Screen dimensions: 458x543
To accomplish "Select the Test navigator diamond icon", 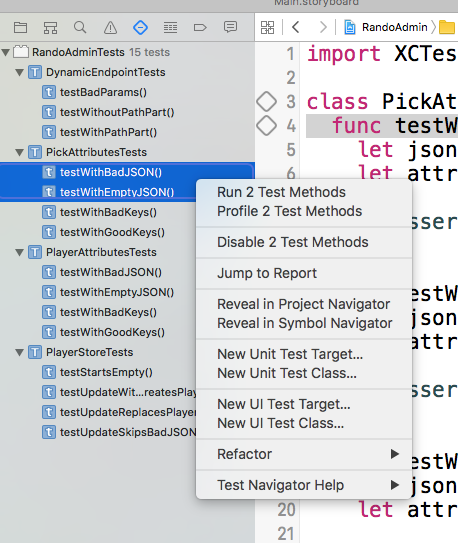I will point(141,27).
